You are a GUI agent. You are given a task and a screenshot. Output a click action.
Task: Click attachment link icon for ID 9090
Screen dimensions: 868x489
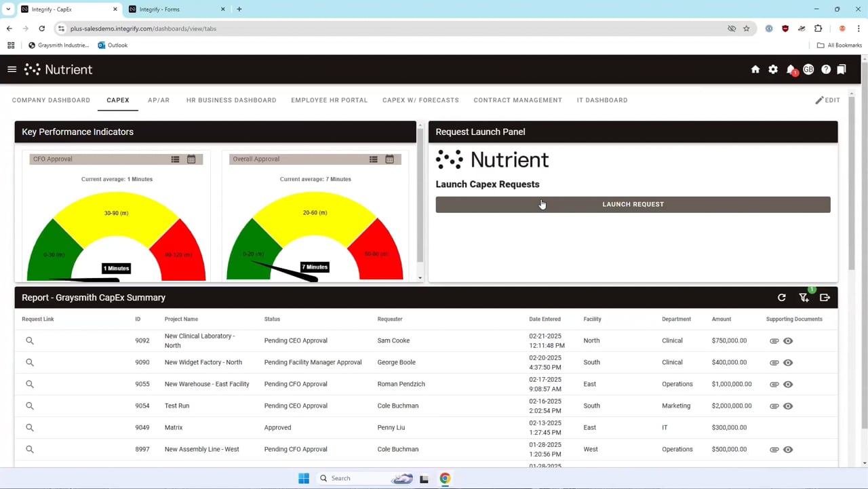pos(774,362)
